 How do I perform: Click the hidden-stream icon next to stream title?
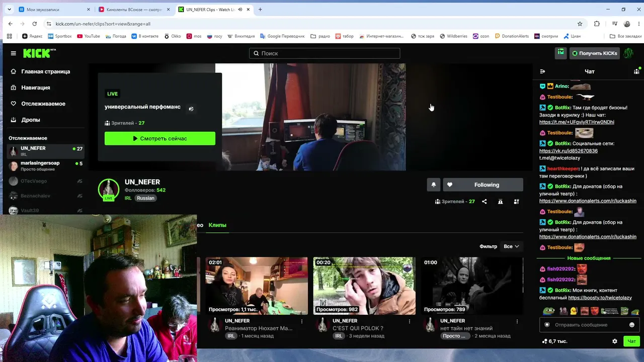(x=191, y=108)
